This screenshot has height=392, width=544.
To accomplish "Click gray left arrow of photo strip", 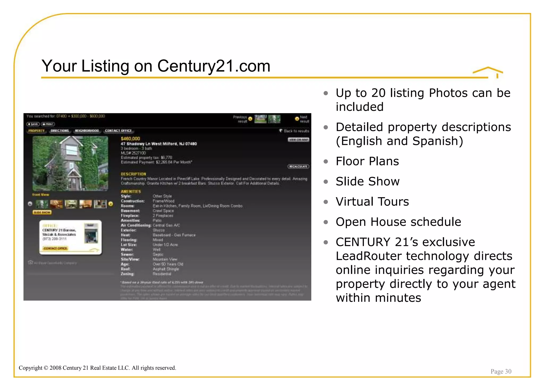I will pos(30,204).
